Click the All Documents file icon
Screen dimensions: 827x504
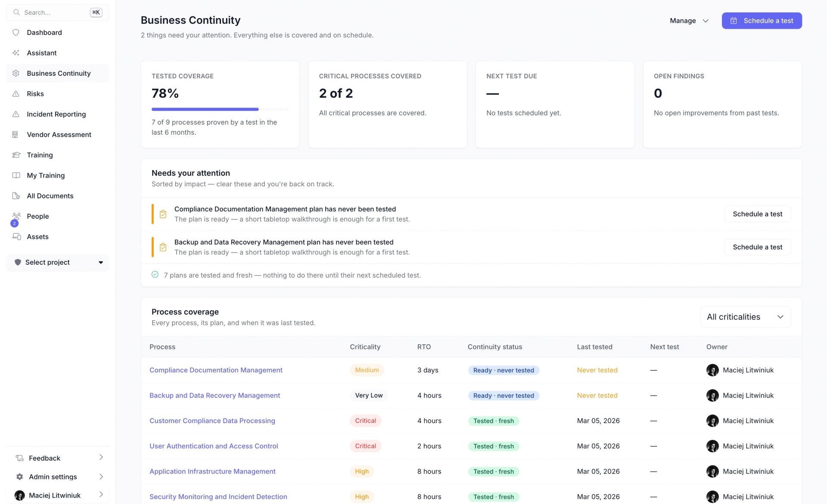click(16, 196)
